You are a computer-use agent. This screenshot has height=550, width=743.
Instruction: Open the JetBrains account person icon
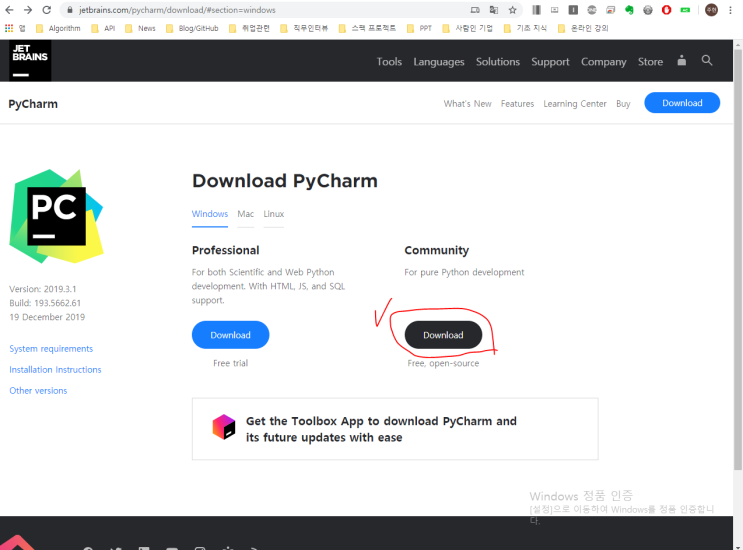tap(681, 61)
